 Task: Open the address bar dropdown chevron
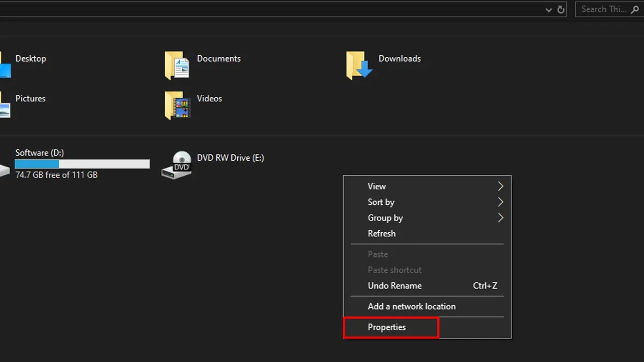(x=548, y=9)
